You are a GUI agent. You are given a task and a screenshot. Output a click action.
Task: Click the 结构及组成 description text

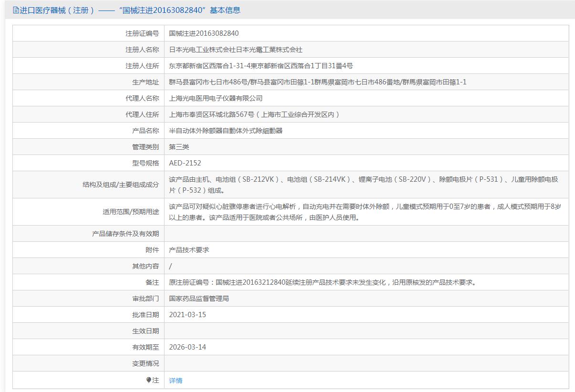click(363, 185)
